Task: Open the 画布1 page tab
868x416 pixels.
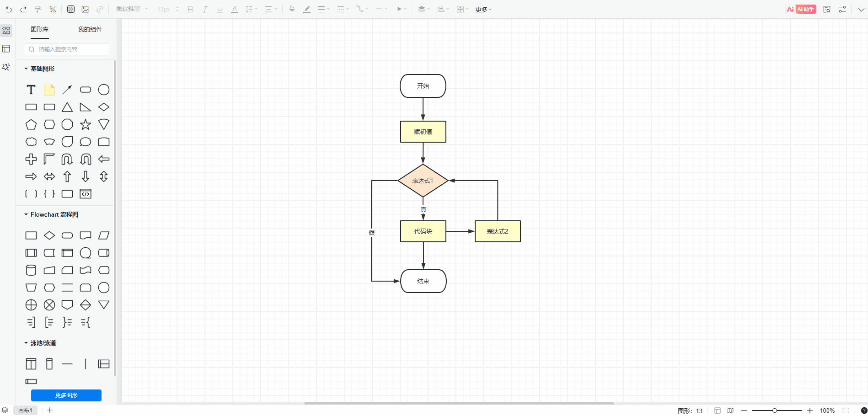Action: pos(26,411)
